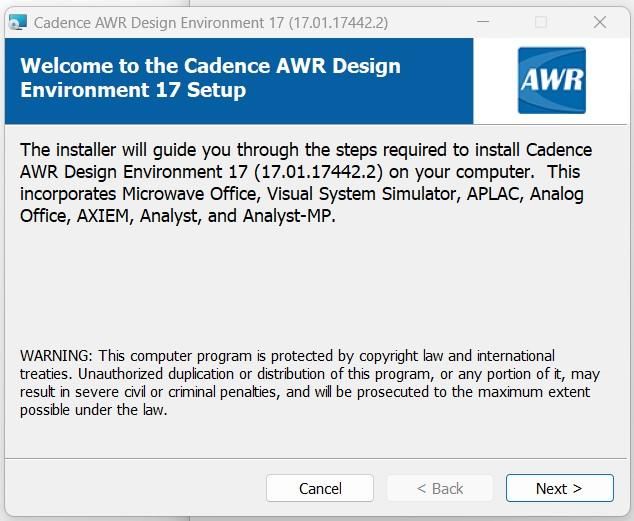This screenshot has width=634, height=521.
Task: Click the copyright WARNING paragraph
Action: coord(310,383)
